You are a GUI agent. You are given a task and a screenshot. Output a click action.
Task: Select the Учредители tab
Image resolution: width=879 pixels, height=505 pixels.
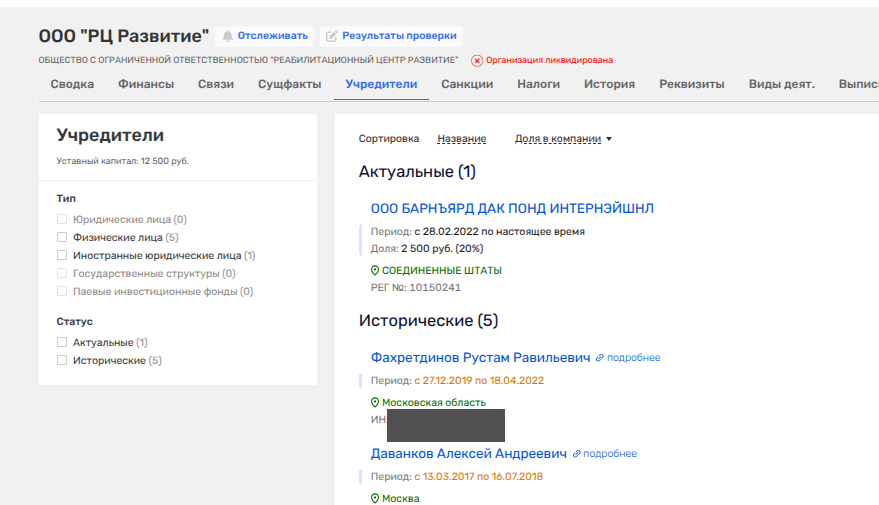[381, 84]
